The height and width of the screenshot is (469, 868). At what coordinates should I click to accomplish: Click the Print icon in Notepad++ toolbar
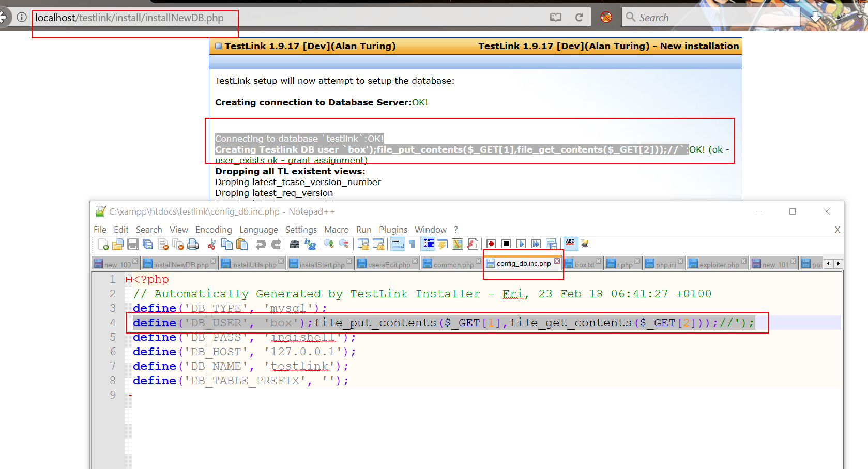pos(193,244)
